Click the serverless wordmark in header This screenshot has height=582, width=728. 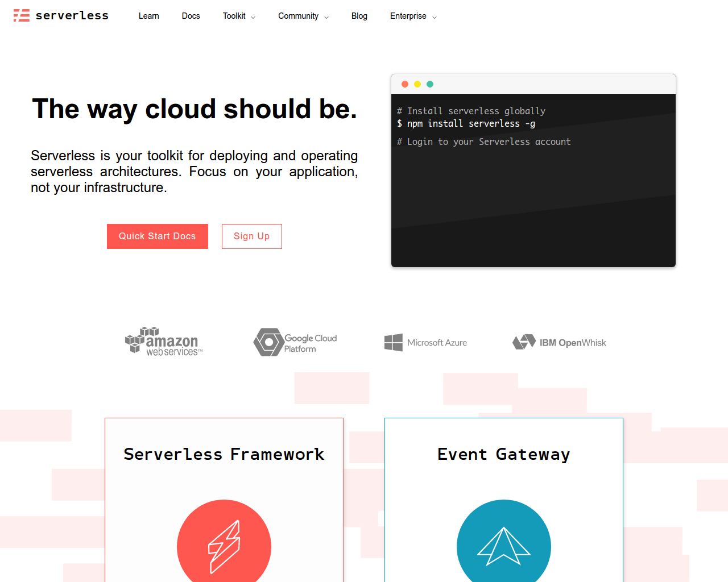[x=72, y=16]
